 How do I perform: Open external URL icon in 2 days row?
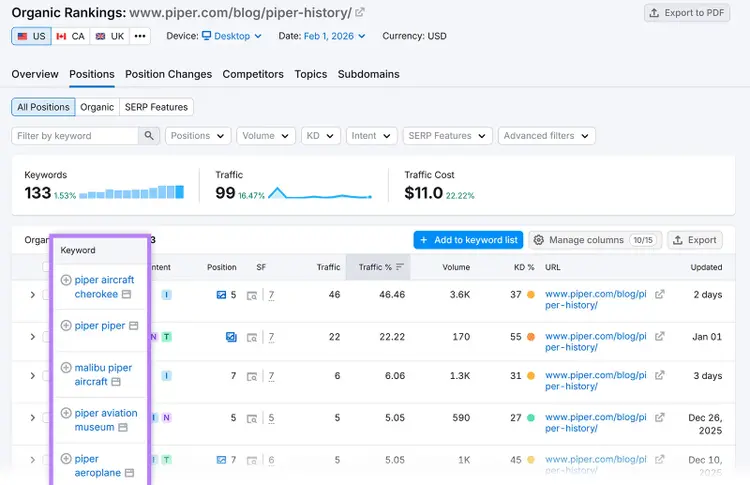[x=660, y=294]
